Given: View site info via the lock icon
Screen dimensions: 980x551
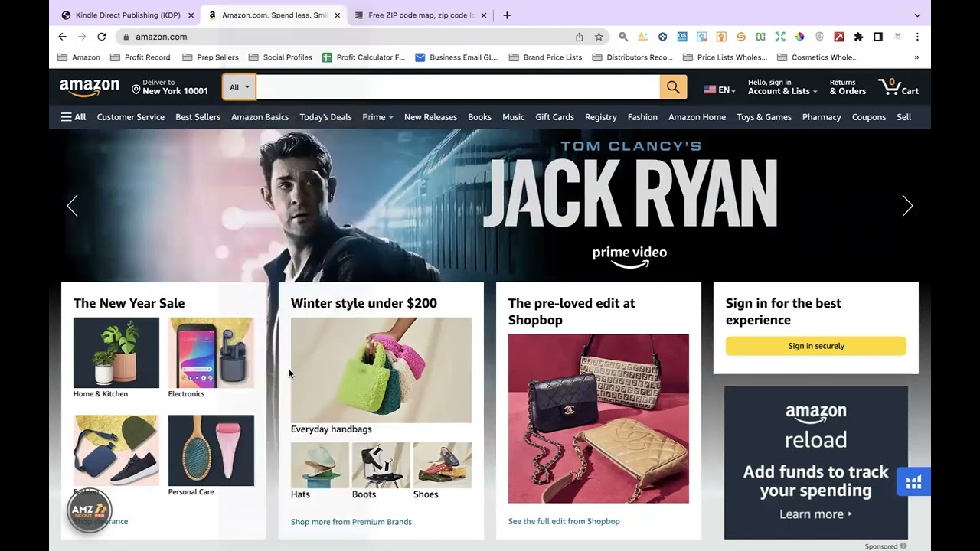Looking at the screenshot, I should [x=126, y=37].
